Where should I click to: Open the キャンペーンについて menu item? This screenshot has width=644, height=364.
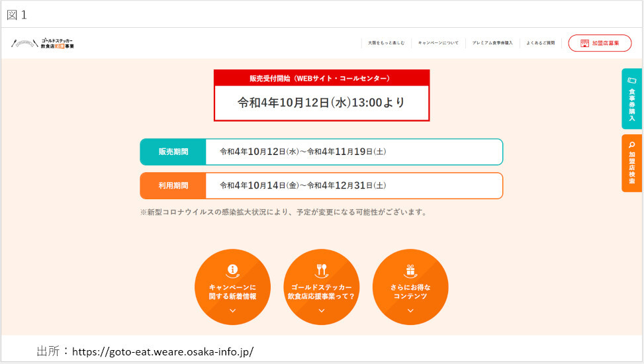(438, 43)
